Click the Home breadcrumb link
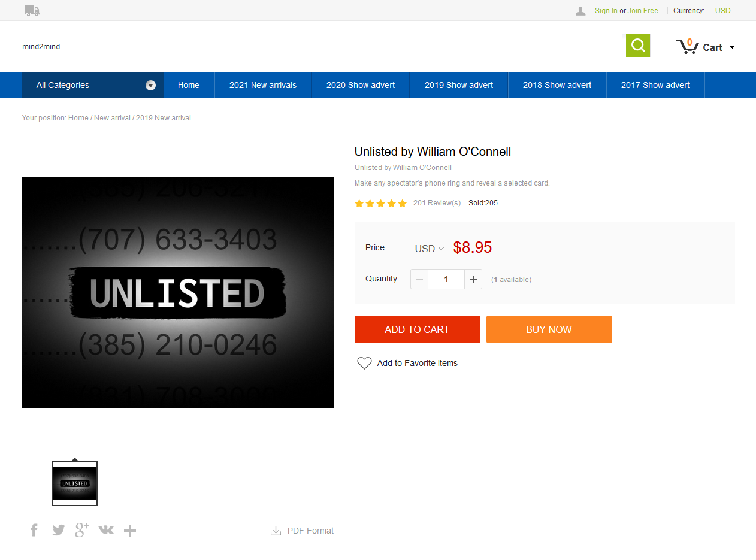The image size is (756, 560). (x=78, y=118)
